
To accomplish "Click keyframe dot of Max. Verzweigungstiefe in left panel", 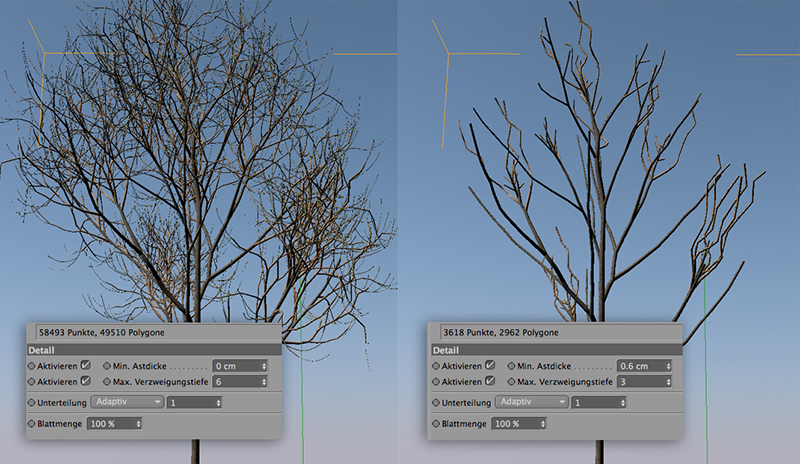I will (107, 382).
